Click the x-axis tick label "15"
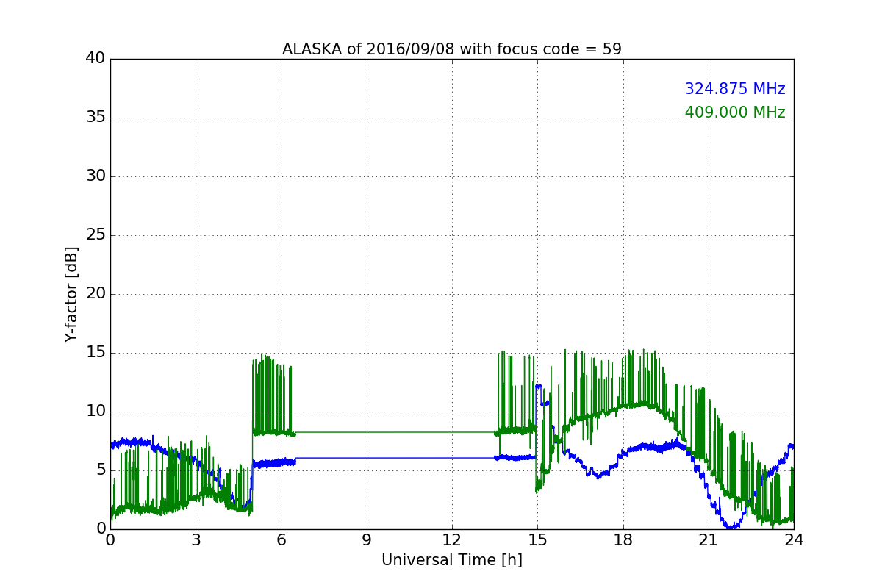882x588 pixels. coord(537,540)
